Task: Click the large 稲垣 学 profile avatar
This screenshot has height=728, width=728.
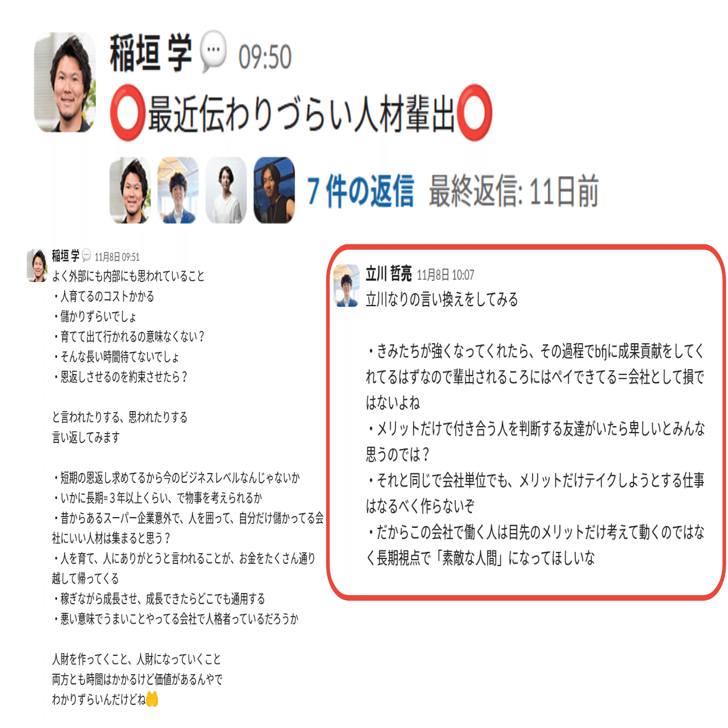Action: (65, 82)
